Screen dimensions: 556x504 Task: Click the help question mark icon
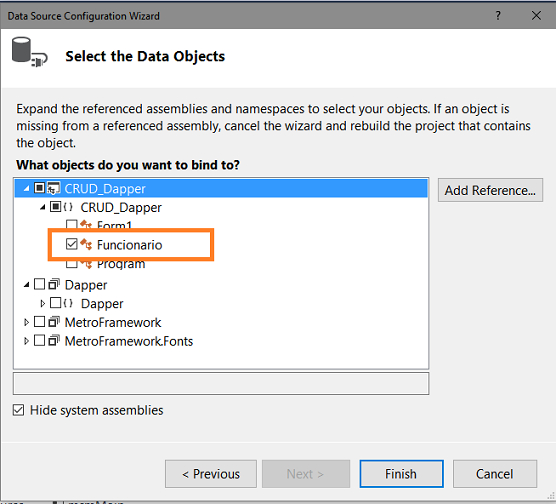pyautogui.click(x=498, y=15)
